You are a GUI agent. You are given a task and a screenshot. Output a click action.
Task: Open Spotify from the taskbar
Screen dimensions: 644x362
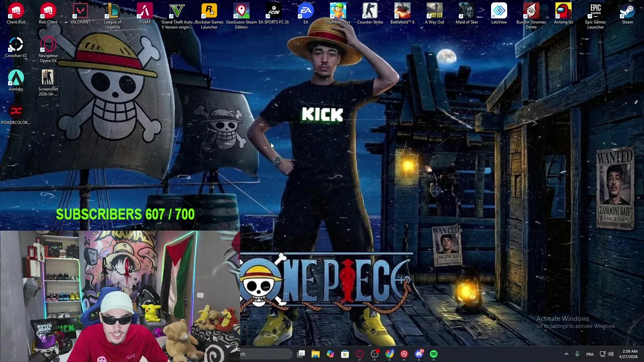coord(434,354)
